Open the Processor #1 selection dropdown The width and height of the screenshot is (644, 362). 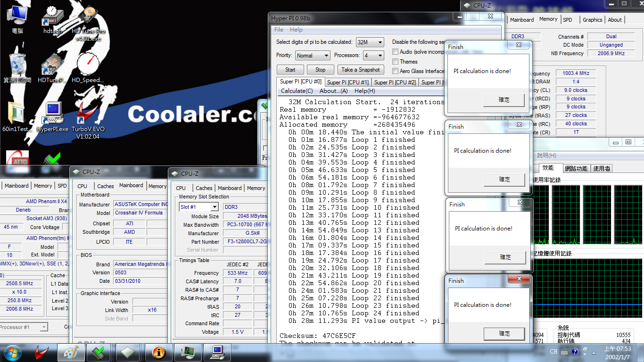24,327
